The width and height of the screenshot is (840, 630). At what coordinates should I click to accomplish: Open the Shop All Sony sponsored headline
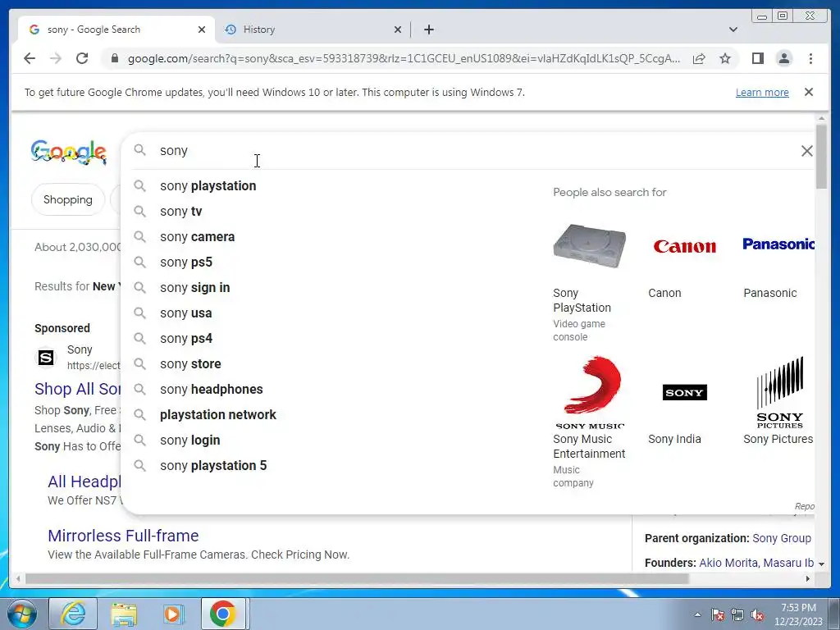tap(78, 389)
